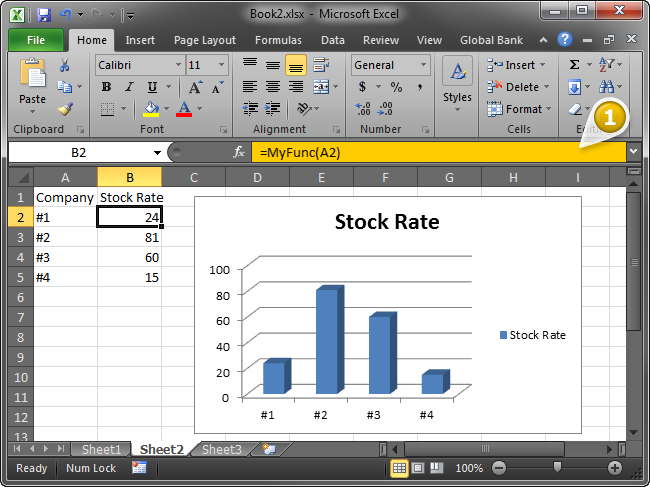Switch to the Insert ribbon tab
650x487 pixels.
point(140,40)
